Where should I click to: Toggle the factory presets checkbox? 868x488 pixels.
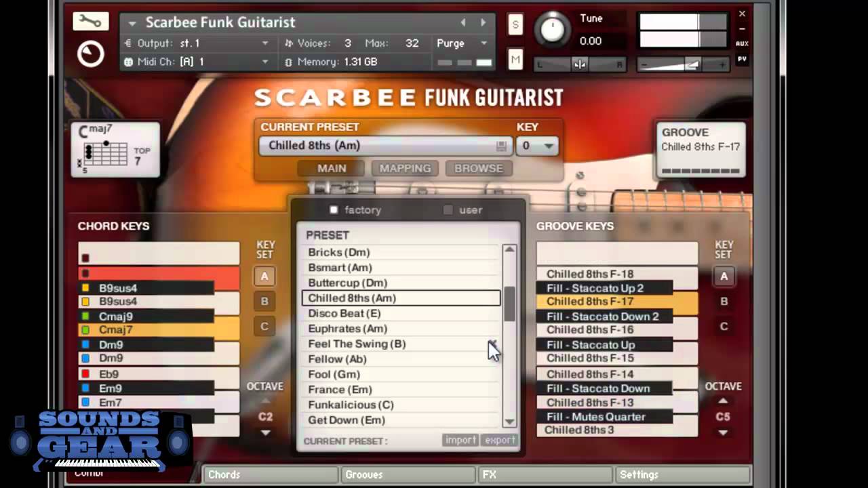pos(334,210)
